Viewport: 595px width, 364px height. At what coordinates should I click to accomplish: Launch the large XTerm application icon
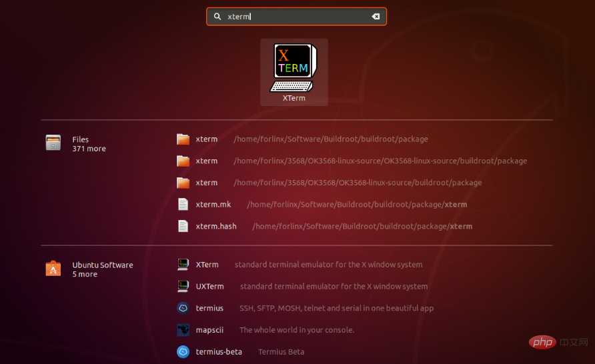click(293, 69)
